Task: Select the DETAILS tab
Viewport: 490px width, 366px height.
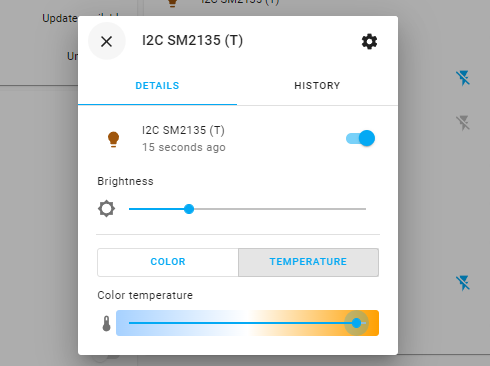Action: [157, 86]
